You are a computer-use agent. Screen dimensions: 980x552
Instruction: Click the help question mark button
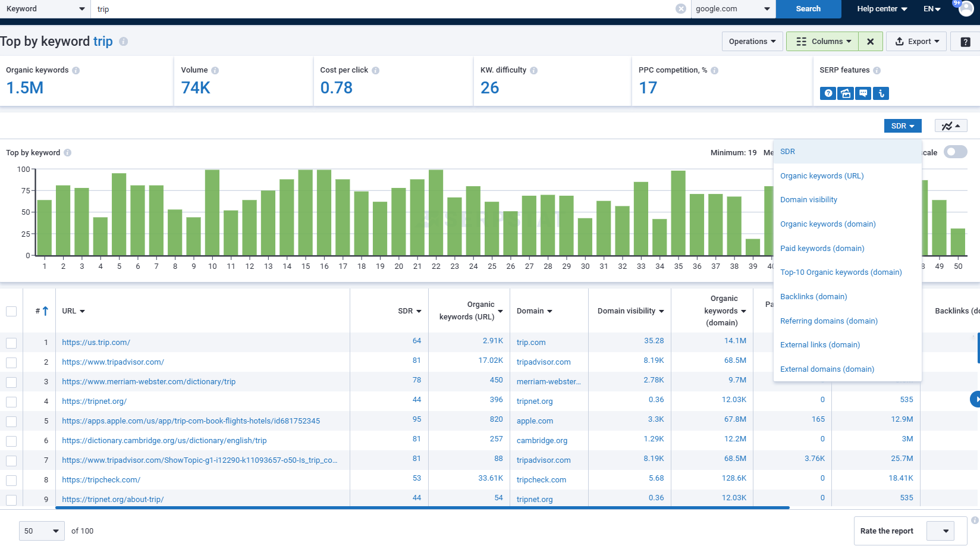pyautogui.click(x=965, y=42)
